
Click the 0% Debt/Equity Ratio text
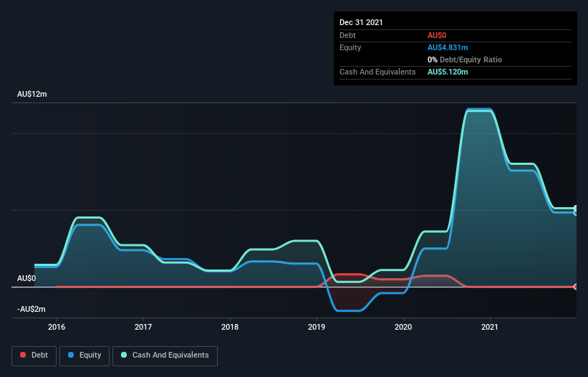[x=465, y=59]
